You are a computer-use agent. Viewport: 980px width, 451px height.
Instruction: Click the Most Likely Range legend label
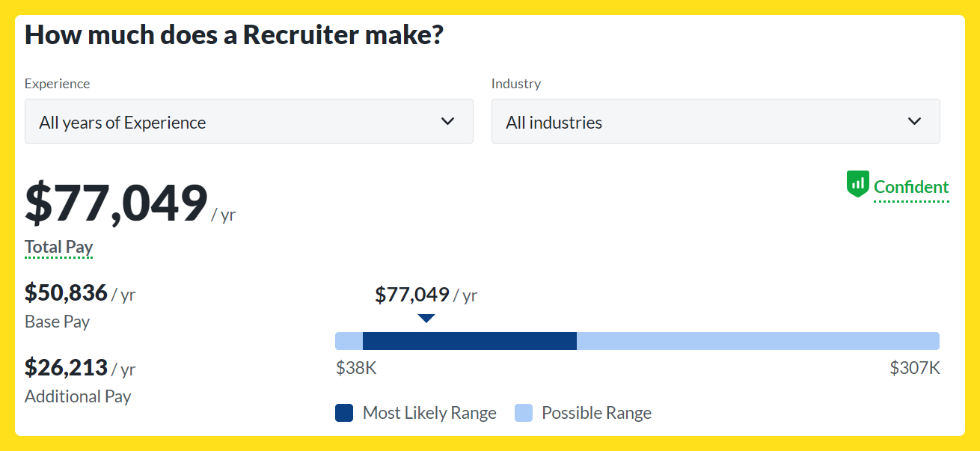pyautogui.click(x=429, y=413)
